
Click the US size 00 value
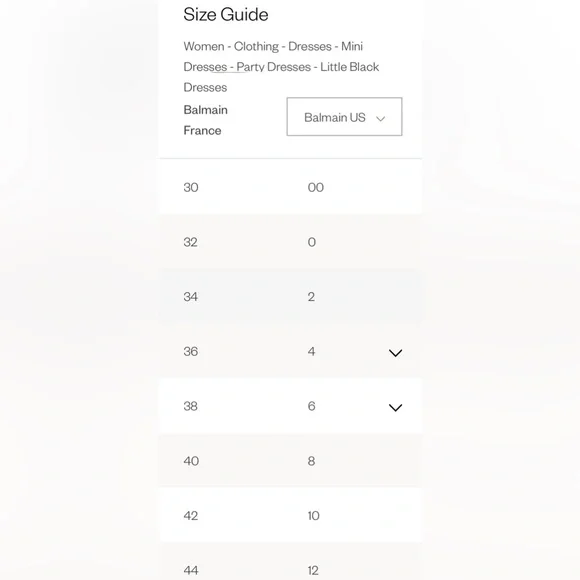tap(316, 187)
